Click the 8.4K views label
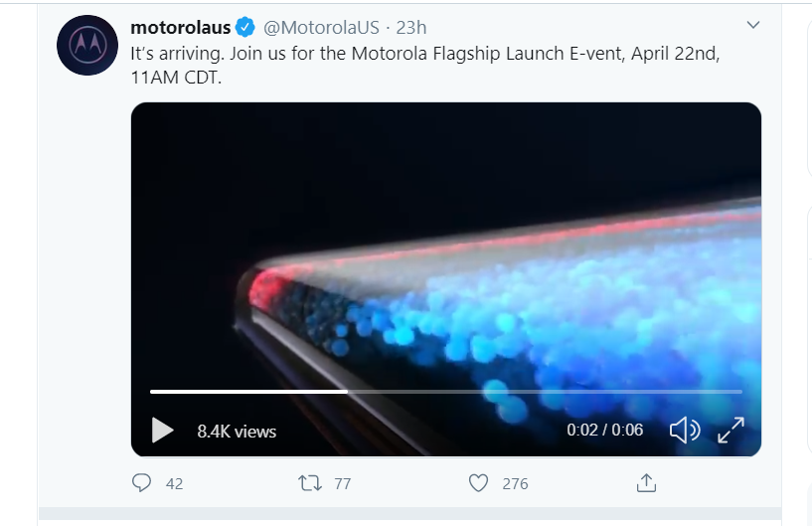This screenshot has height=526, width=812. [237, 432]
